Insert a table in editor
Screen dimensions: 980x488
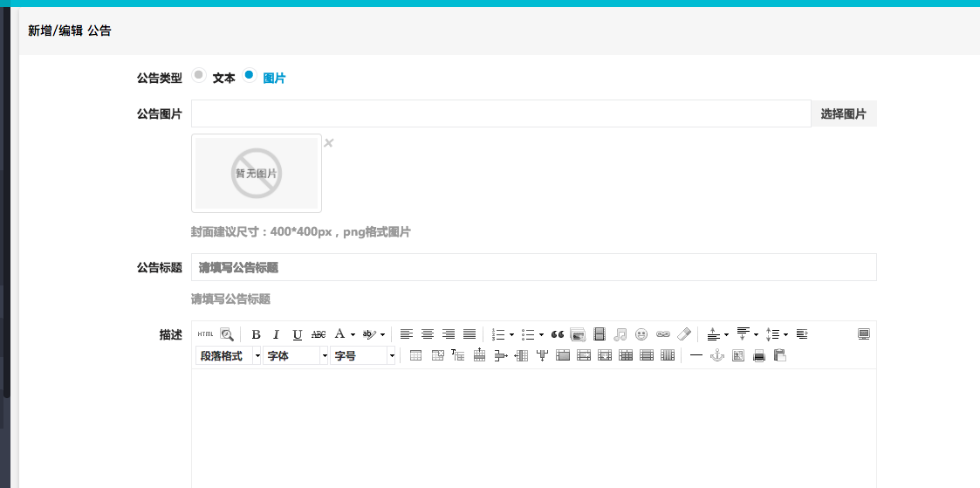415,355
